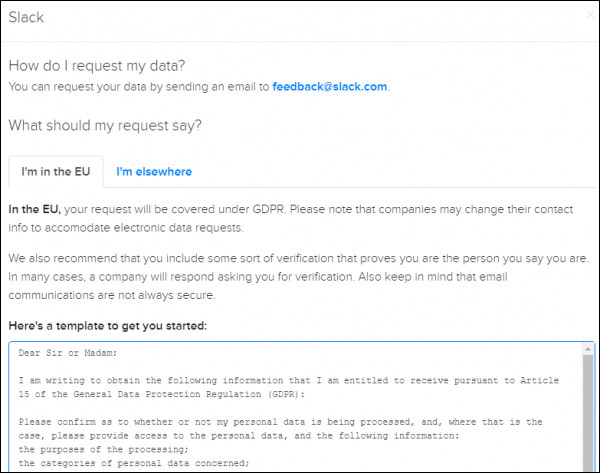Click the template box scroll-up arrow
This screenshot has width=600, height=473.
point(590,351)
